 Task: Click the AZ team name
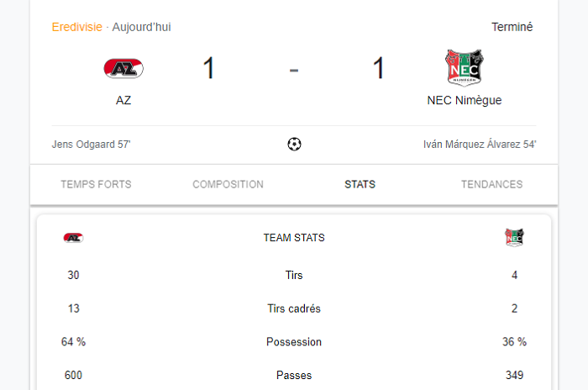click(x=123, y=100)
